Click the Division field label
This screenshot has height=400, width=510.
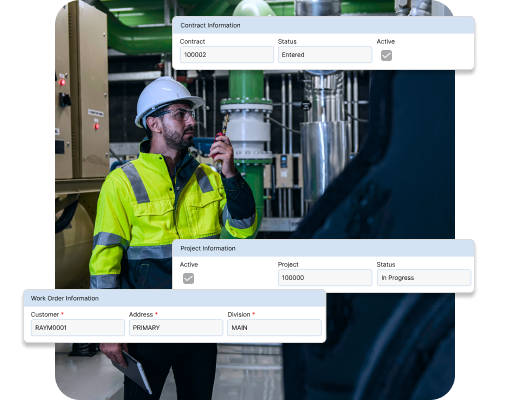(x=239, y=315)
